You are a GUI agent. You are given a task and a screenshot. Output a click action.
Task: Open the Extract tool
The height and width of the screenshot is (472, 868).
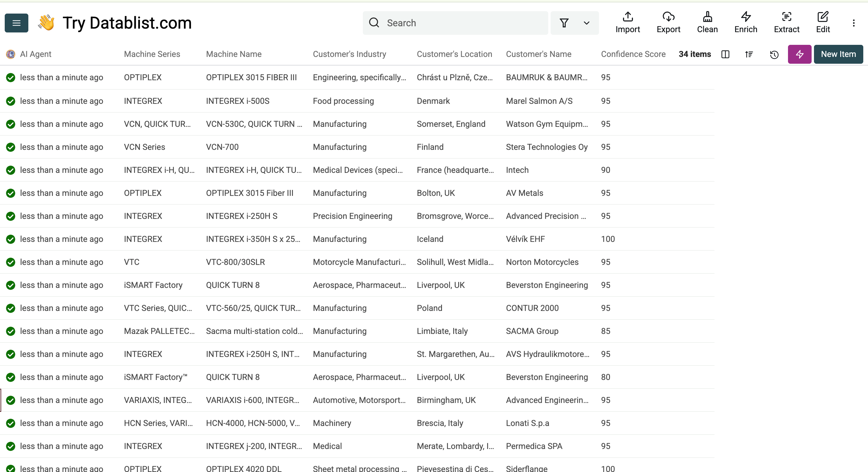[787, 22]
